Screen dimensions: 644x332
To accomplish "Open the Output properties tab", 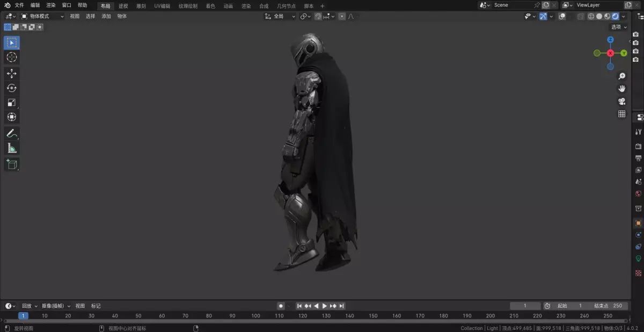I will pyautogui.click(x=639, y=158).
